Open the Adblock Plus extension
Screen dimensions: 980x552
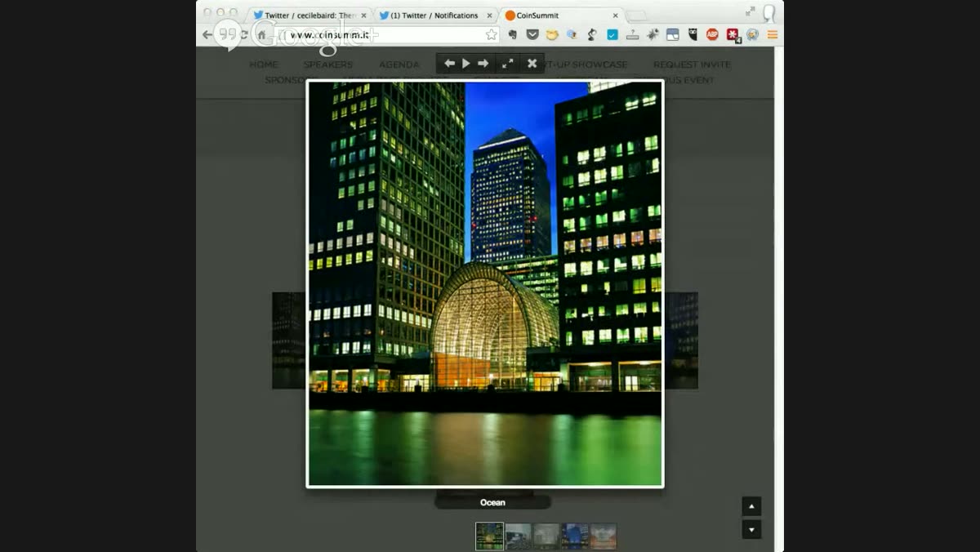712,35
